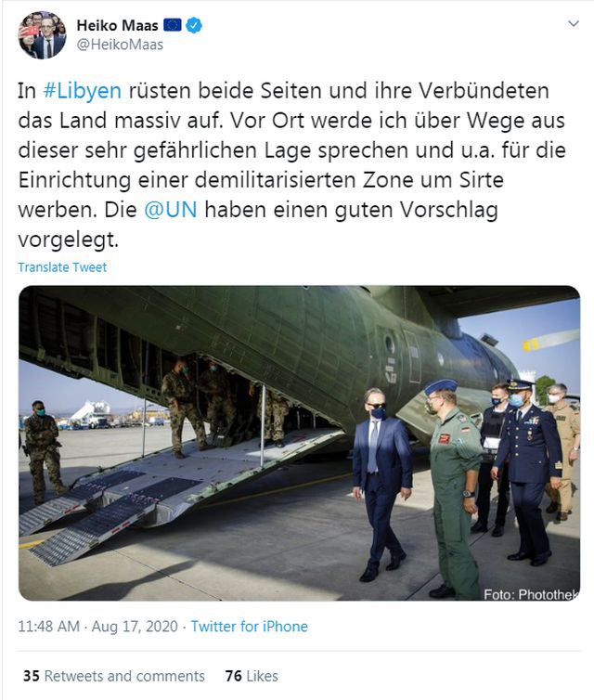Click the @HeikoMaas handle
Image resolution: width=594 pixels, height=700 pixels.
coord(120,45)
